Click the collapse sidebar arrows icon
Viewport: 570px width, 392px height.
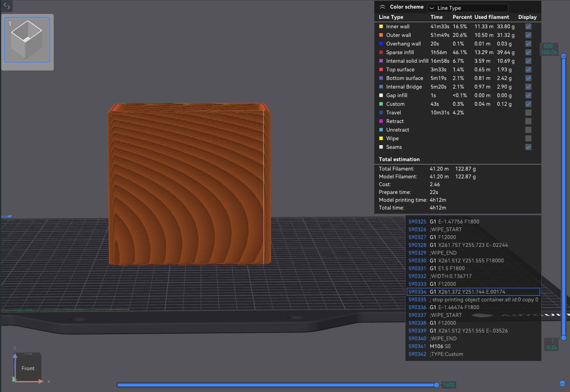pyautogui.click(x=7, y=6)
